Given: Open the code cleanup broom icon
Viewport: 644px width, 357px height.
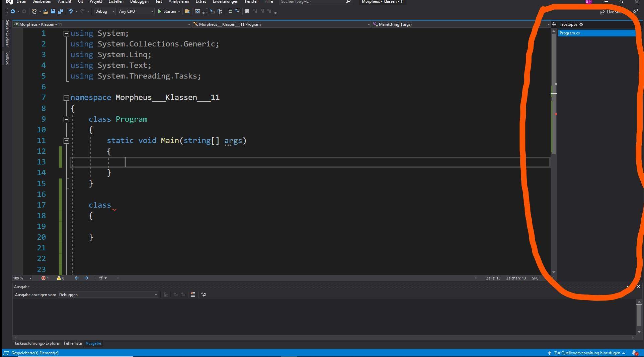Looking at the screenshot, I should [101, 278].
